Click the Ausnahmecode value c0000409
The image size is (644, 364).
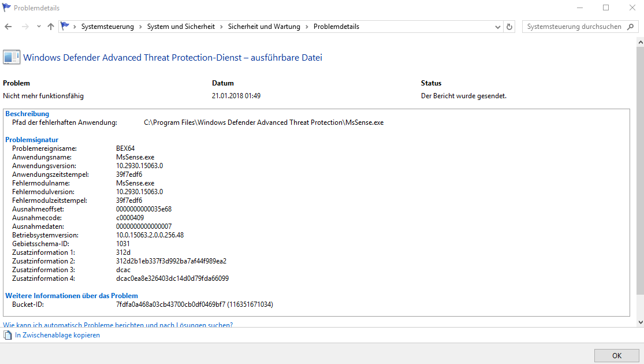tap(130, 218)
